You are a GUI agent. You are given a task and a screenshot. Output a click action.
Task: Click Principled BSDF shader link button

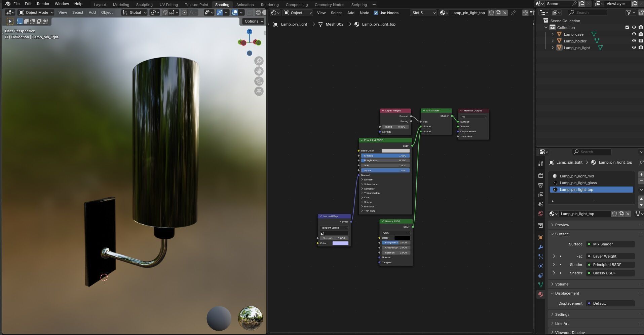[x=610, y=265]
